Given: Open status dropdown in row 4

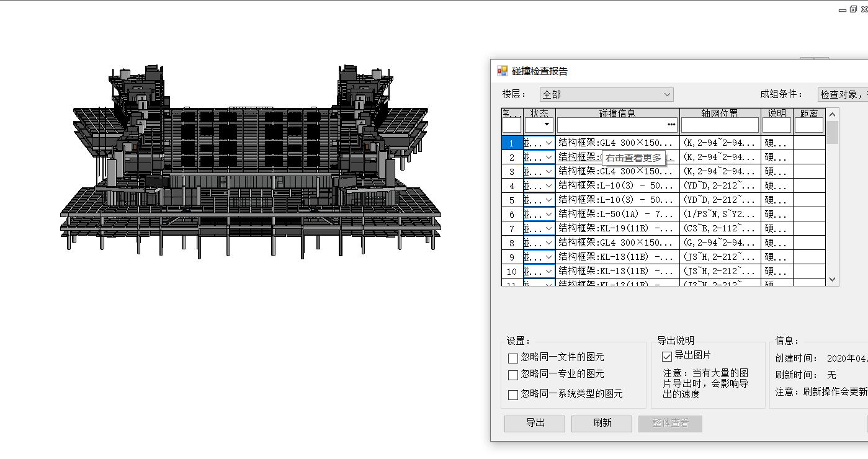Looking at the screenshot, I should (548, 185).
